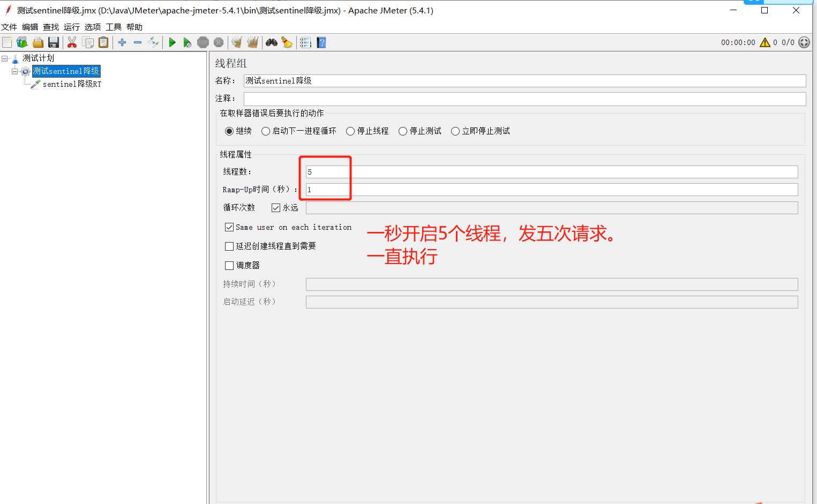Save the test plan with floppy icon
The width and height of the screenshot is (817, 504).
tap(54, 42)
